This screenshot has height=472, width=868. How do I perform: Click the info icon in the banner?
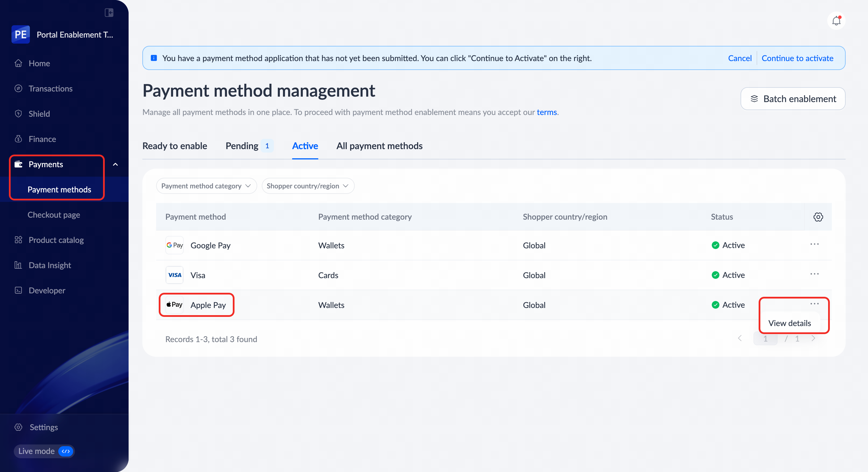(154, 58)
